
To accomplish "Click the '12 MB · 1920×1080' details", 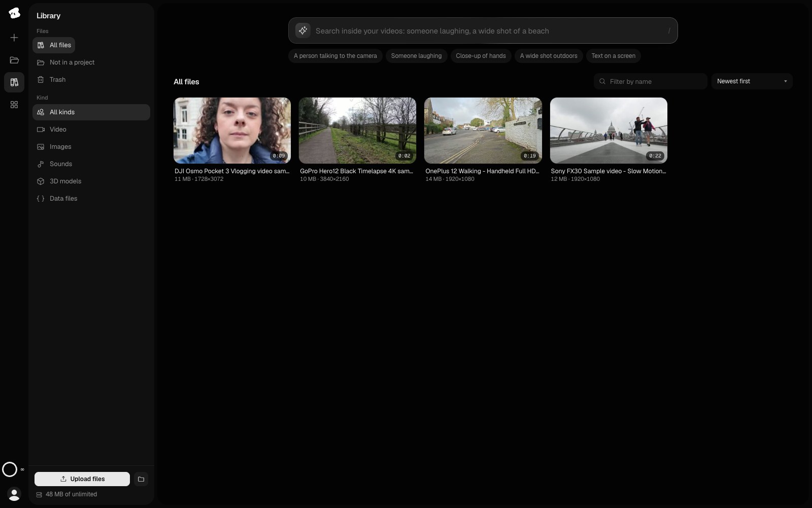I will (576, 179).
